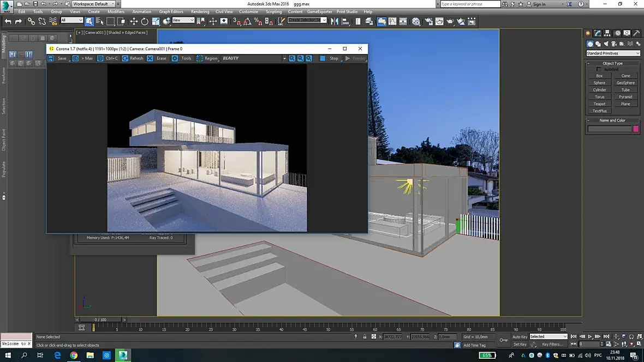Open the Civil View menu
This screenshot has height=362, width=644.
[224, 11]
